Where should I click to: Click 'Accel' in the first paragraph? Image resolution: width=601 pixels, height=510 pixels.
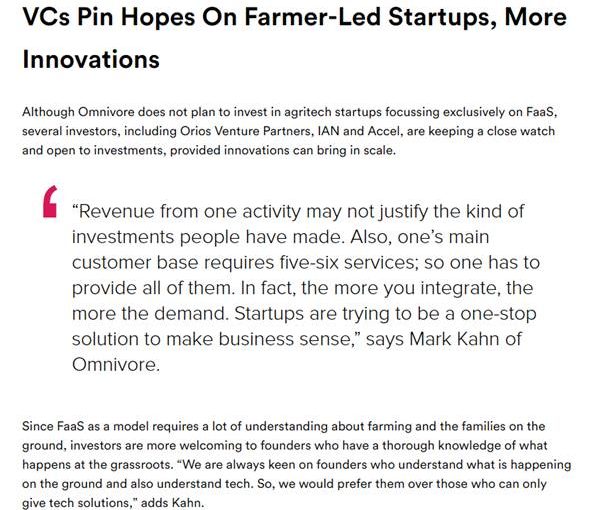(x=384, y=131)
